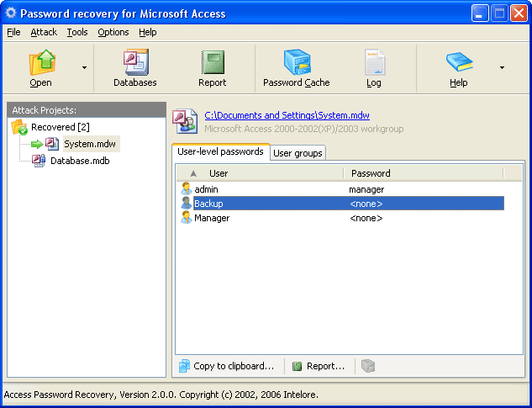Select the manager password cell
The height and width of the screenshot is (408, 532).
click(x=366, y=189)
